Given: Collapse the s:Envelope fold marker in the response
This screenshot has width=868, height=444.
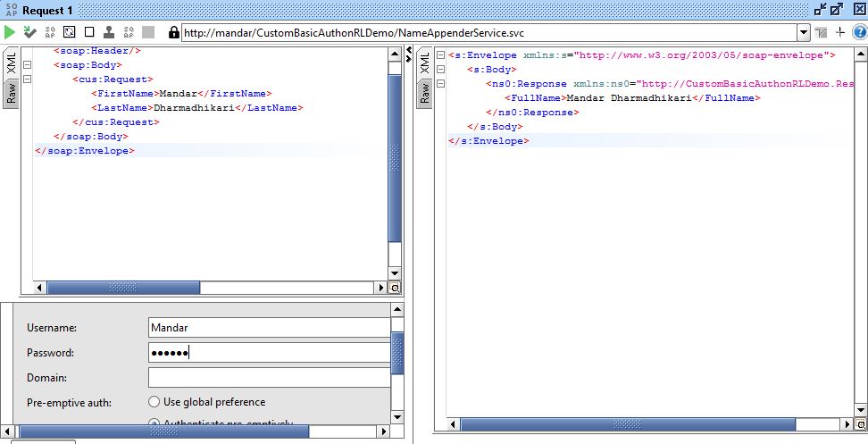Looking at the screenshot, I should [x=440, y=54].
